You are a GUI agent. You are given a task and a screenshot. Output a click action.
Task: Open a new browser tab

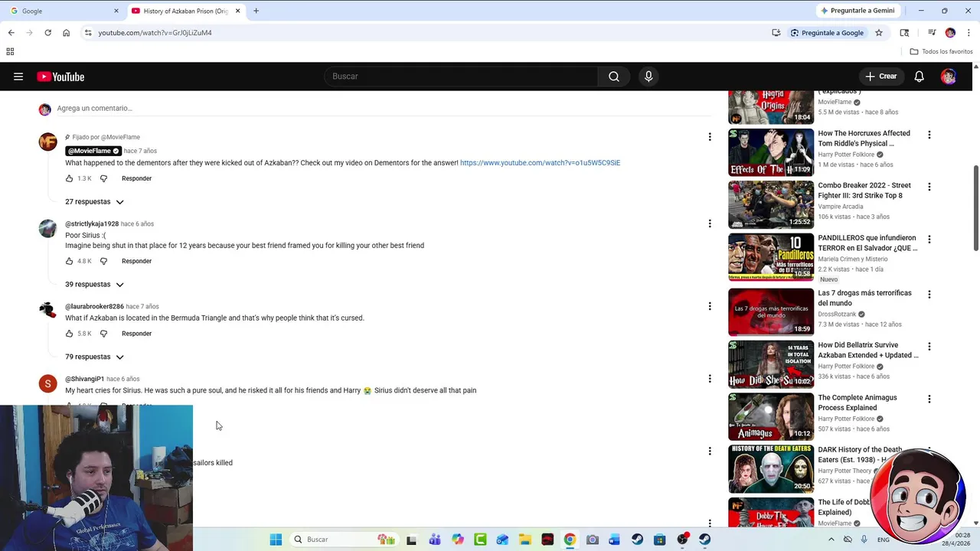pos(256,11)
